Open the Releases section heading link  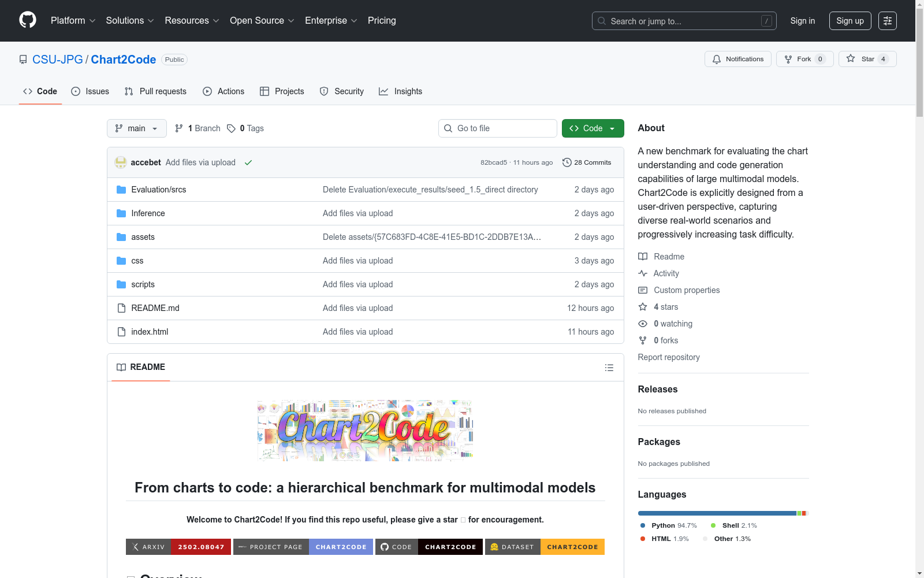click(x=658, y=390)
